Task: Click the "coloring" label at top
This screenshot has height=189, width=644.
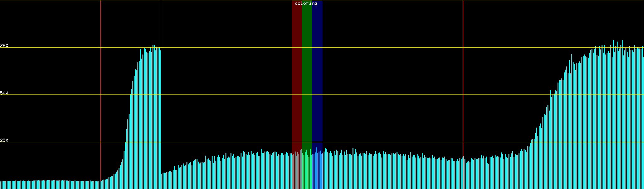Action: click(x=306, y=3)
